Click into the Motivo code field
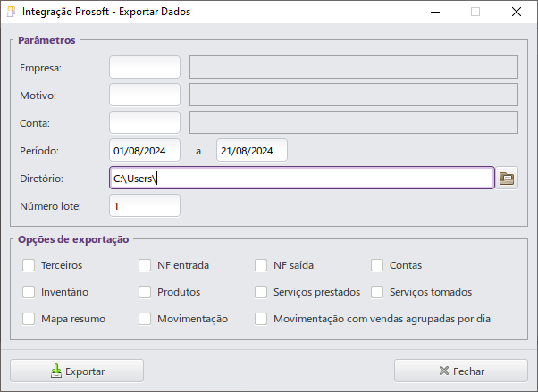 [x=145, y=95]
